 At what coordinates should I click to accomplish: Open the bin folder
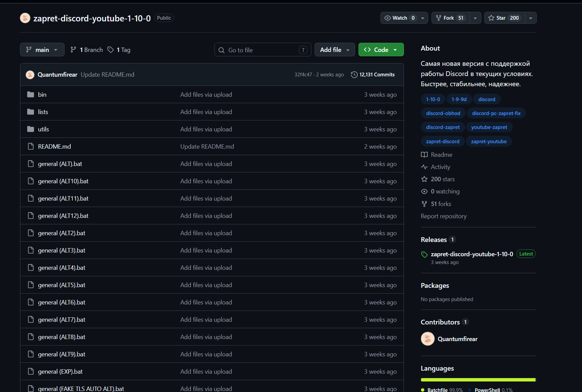[42, 95]
